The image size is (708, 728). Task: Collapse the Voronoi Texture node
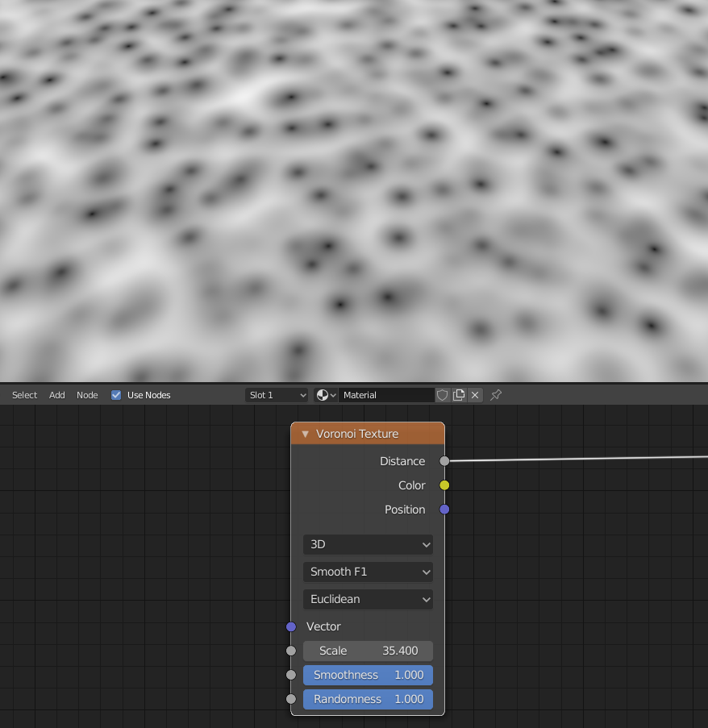click(x=305, y=434)
